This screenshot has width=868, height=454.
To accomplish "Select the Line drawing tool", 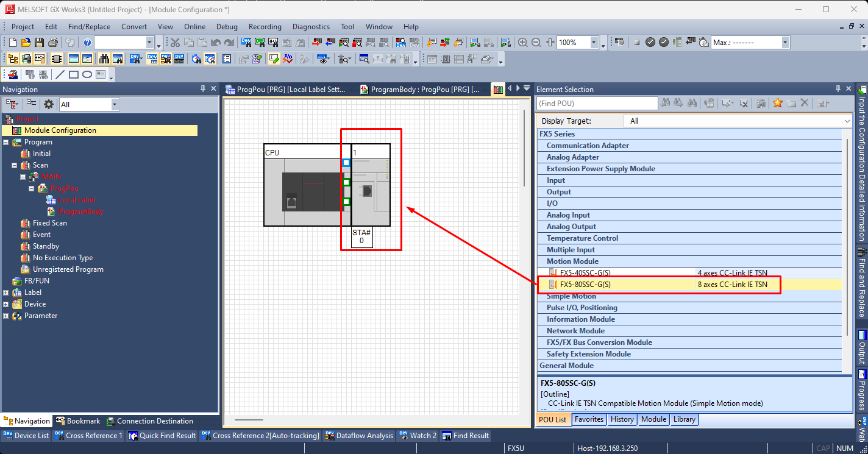I will tap(60, 75).
